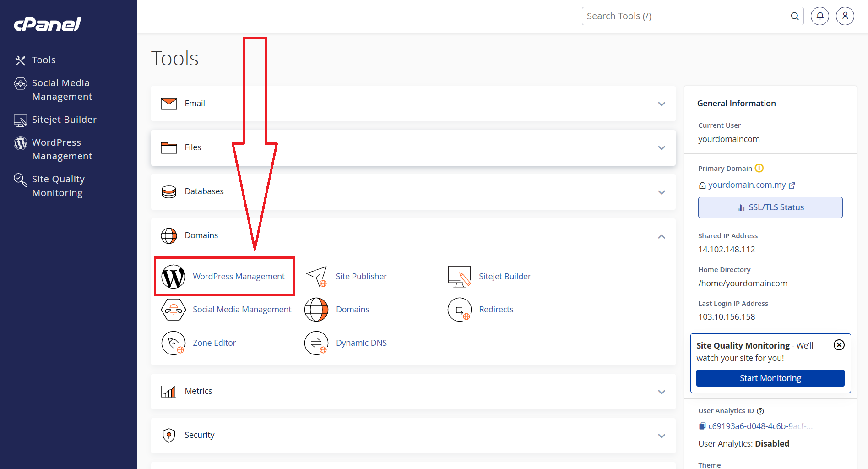Image resolution: width=868 pixels, height=469 pixels.
Task: Collapse the Domains section chevron
Action: point(662,236)
